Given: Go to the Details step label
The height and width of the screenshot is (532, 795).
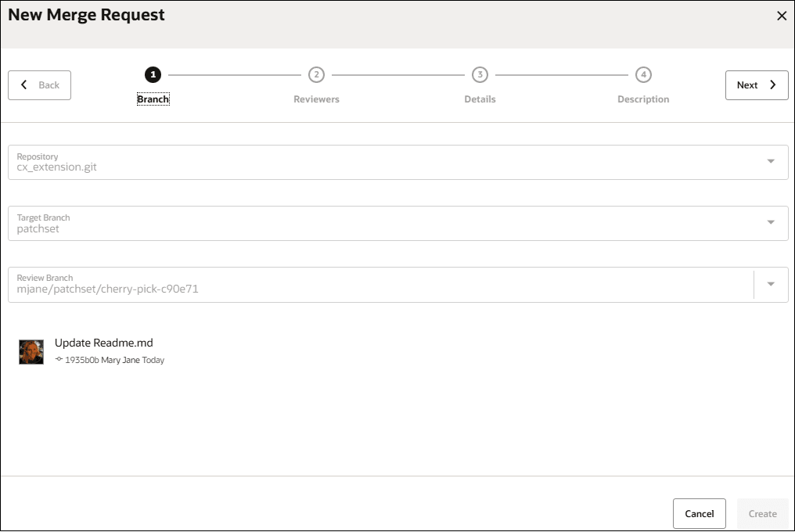Looking at the screenshot, I should click(480, 99).
